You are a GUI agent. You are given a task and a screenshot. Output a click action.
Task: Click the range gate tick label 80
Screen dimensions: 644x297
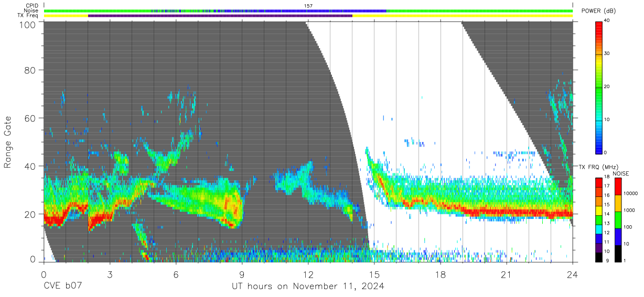[x=30, y=70]
